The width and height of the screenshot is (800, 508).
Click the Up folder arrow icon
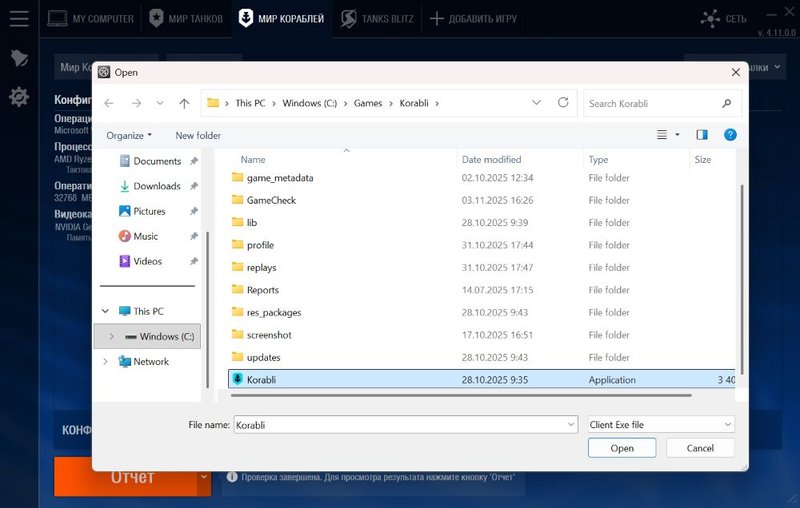tap(184, 103)
